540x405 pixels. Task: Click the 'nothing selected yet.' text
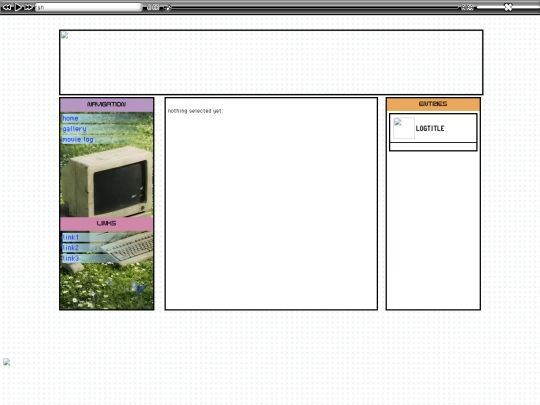[x=195, y=111]
